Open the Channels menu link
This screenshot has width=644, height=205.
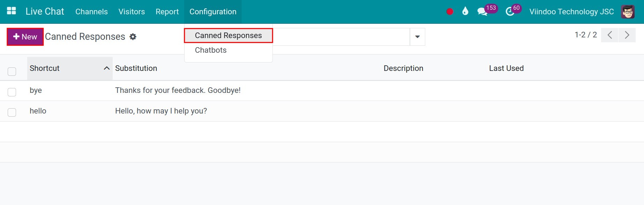[x=91, y=12]
